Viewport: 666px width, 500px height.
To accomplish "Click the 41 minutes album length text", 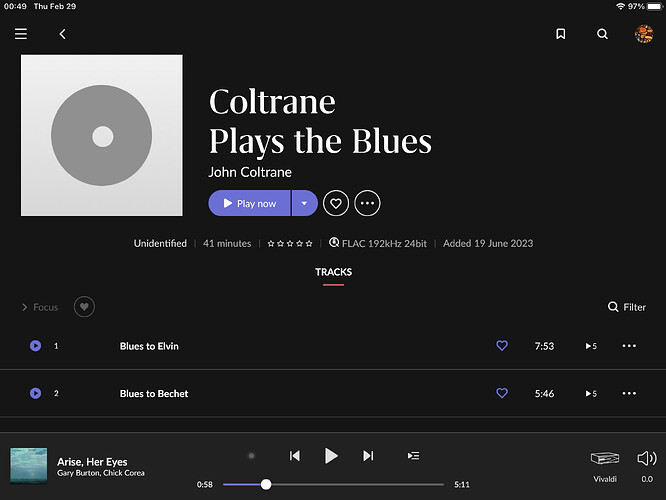I will (227, 243).
